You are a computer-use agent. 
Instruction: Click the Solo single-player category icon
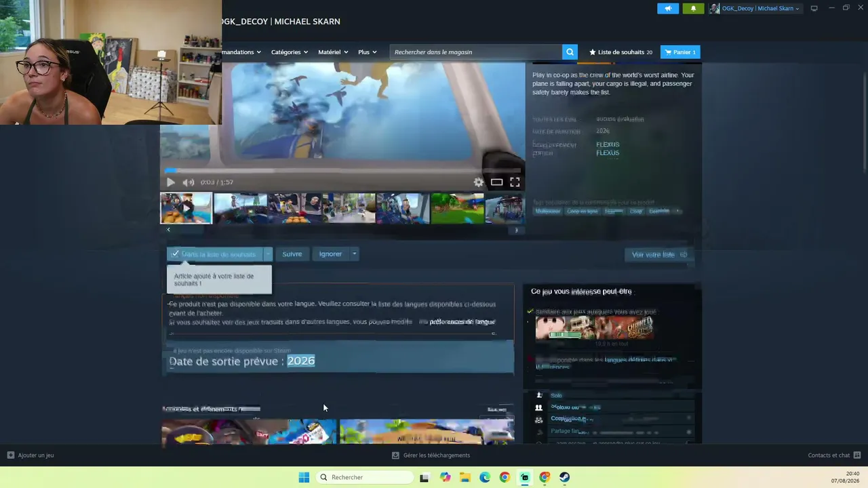click(539, 395)
